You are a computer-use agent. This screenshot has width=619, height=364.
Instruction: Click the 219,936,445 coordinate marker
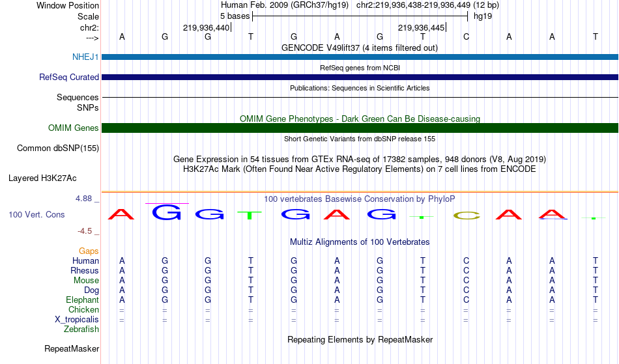[421, 27]
